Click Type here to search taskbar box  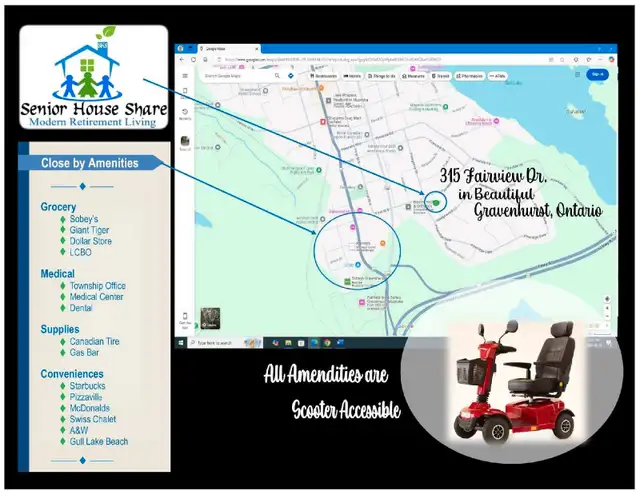pos(225,343)
